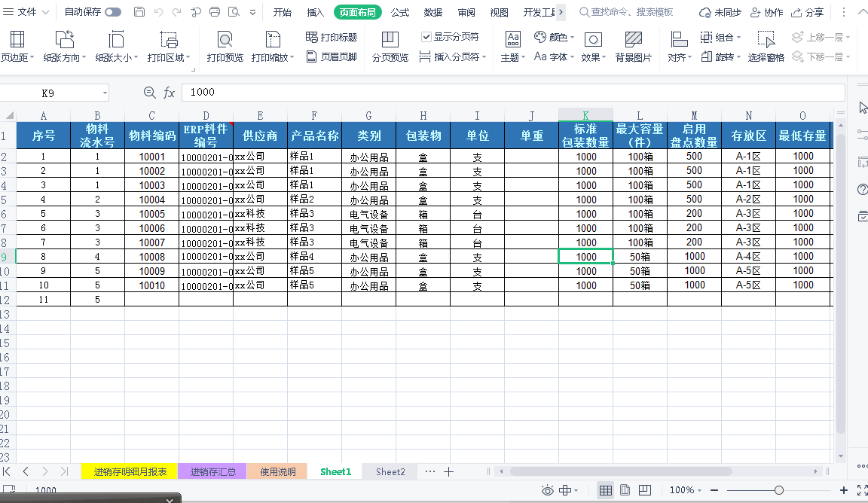Click the Save icon in title bar
The width and height of the screenshot is (868, 503).
click(x=139, y=12)
